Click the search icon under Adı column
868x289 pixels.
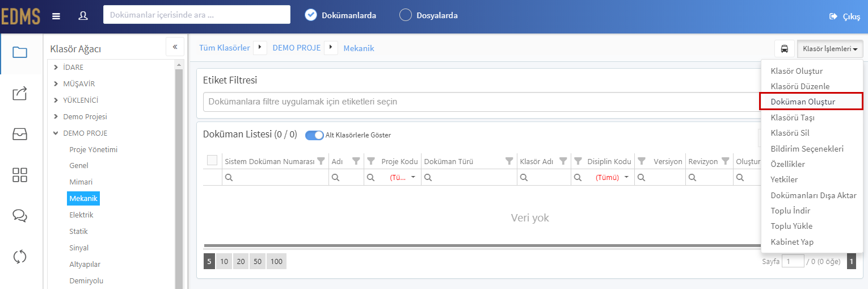click(335, 178)
